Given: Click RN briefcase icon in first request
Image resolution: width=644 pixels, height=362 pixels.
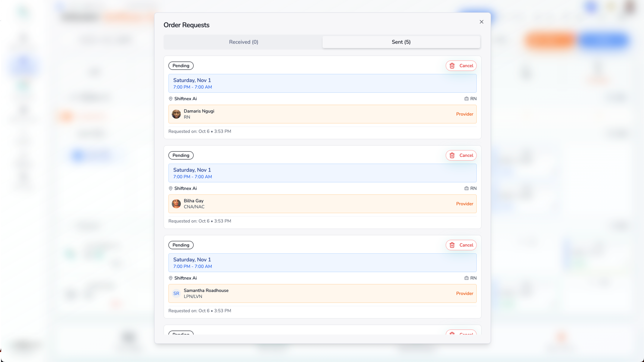Looking at the screenshot, I should coord(466,99).
